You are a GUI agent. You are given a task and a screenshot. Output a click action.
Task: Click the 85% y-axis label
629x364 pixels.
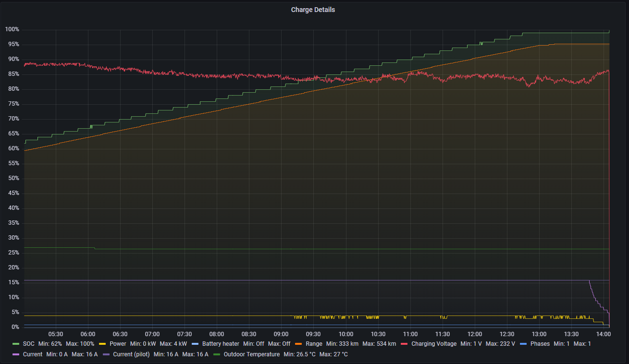coord(13,74)
